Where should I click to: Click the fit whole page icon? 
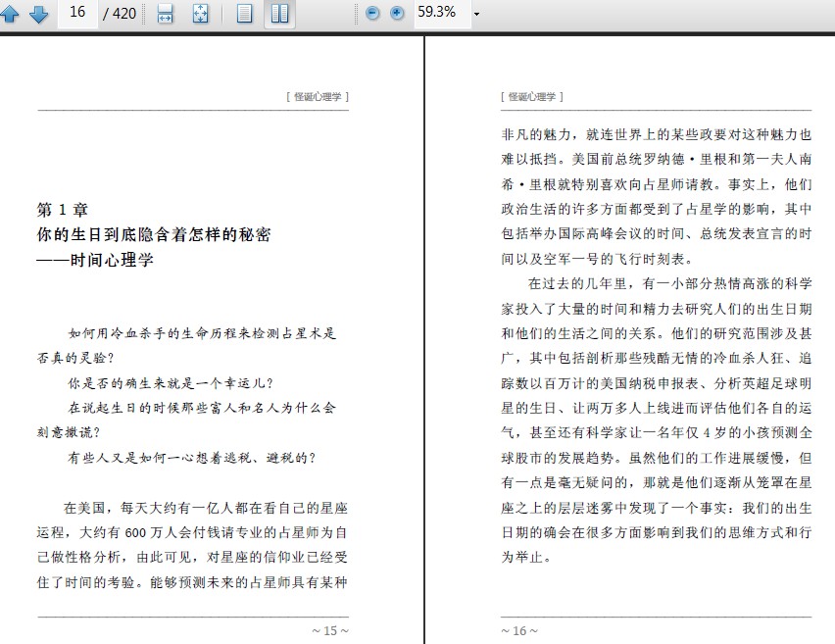(200, 14)
